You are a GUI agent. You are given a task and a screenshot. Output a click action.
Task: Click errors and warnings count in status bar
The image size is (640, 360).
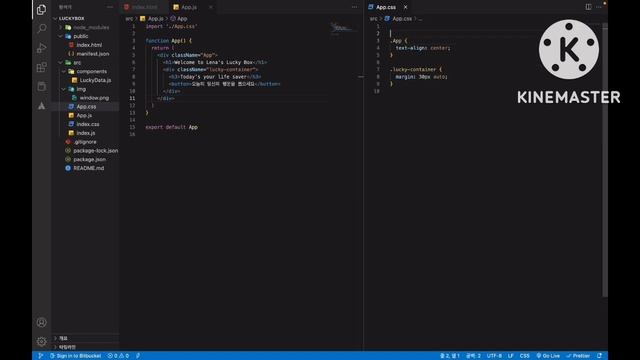[x=118, y=356]
